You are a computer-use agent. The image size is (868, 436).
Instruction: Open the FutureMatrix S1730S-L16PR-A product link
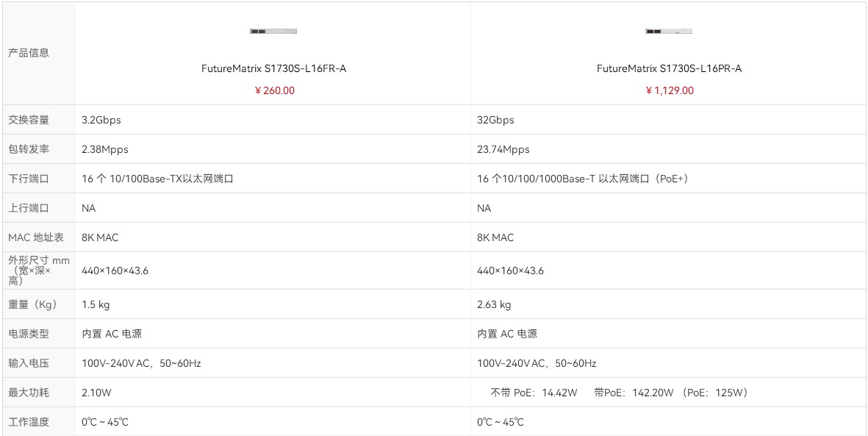click(669, 68)
